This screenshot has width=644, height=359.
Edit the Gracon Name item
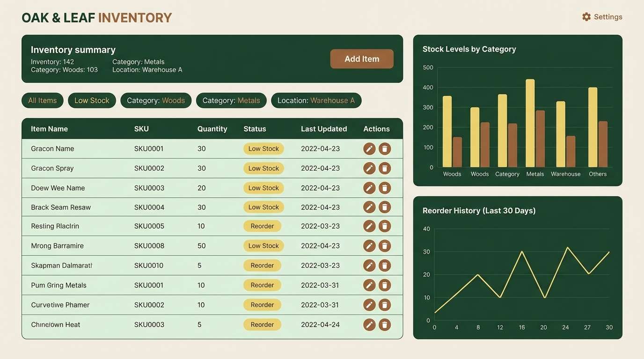coord(369,148)
